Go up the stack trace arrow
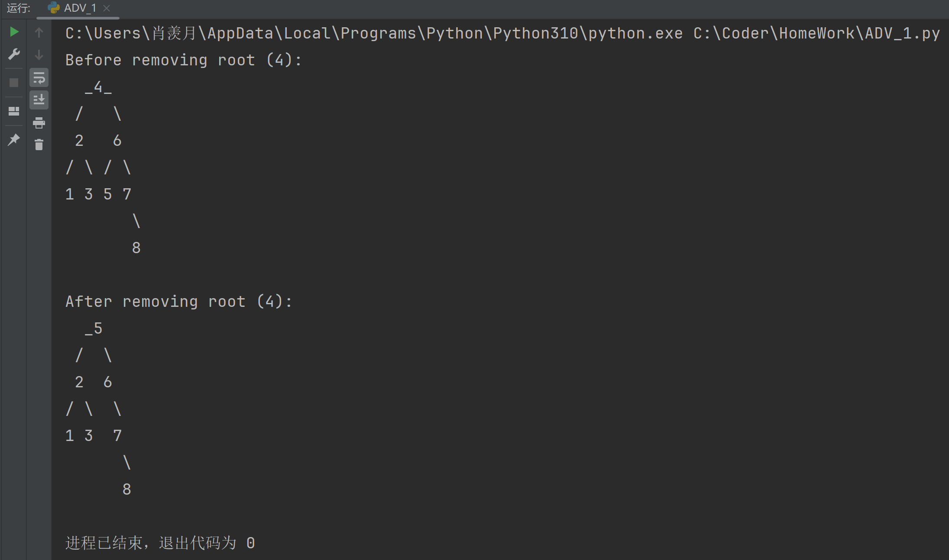The height and width of the screenshot is (560, 949). click(39, 32)
